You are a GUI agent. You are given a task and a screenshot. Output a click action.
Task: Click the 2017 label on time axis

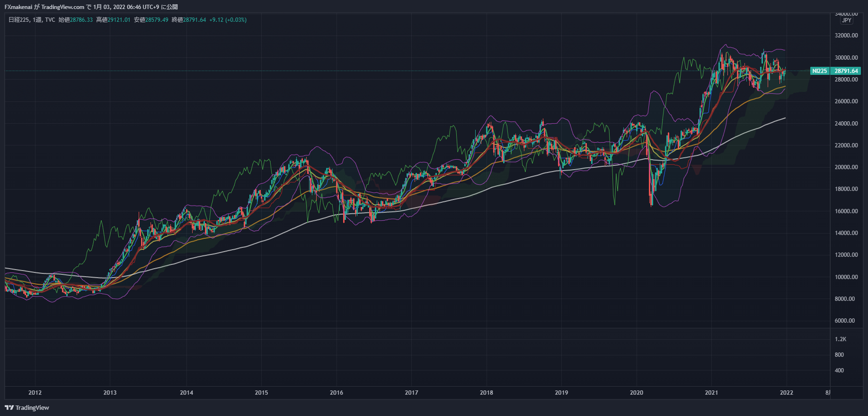point(411,393)
